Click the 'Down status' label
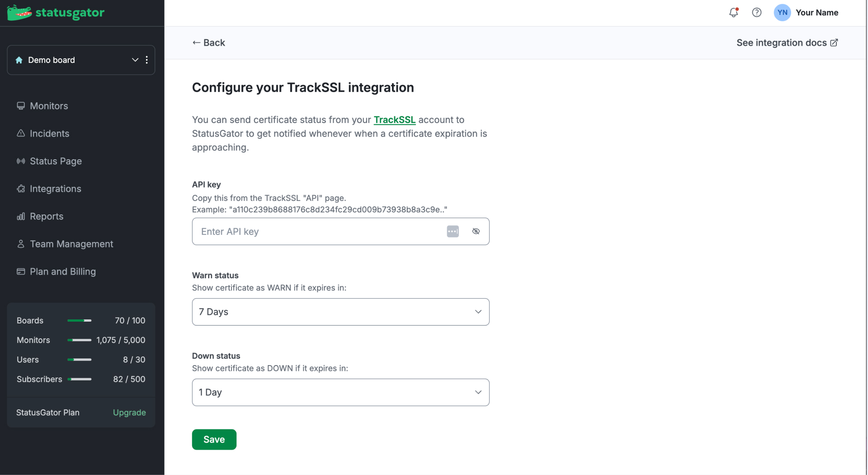 click(x=216, y=356)
